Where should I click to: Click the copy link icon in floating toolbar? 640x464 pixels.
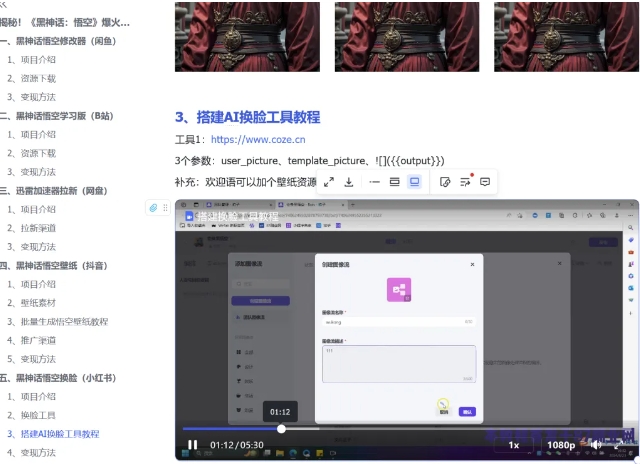click(445, 182)
